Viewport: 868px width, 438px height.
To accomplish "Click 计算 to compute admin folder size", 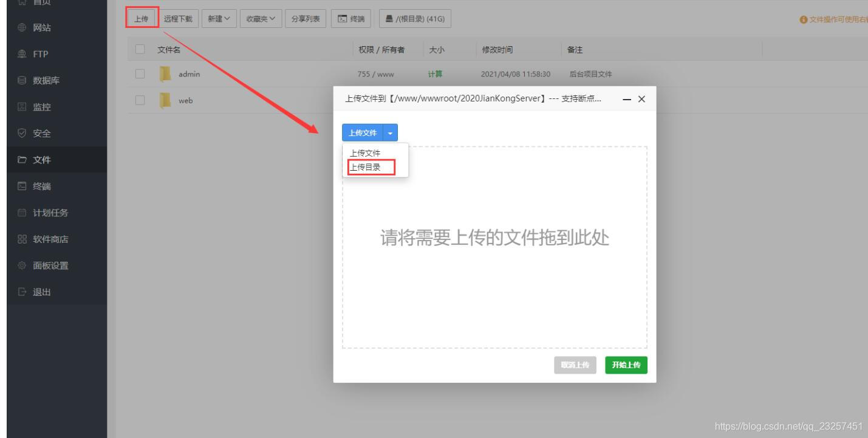I will 436,74.
